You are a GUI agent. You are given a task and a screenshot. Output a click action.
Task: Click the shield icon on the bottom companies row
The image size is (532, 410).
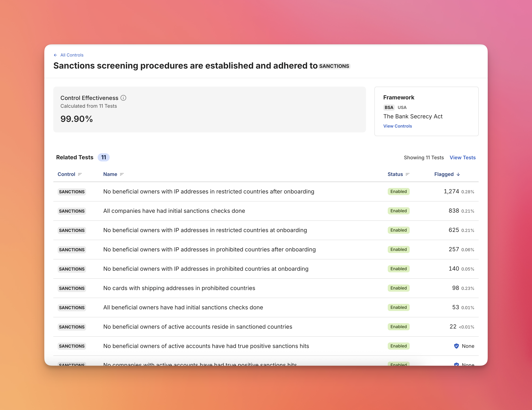coord(456,364)
